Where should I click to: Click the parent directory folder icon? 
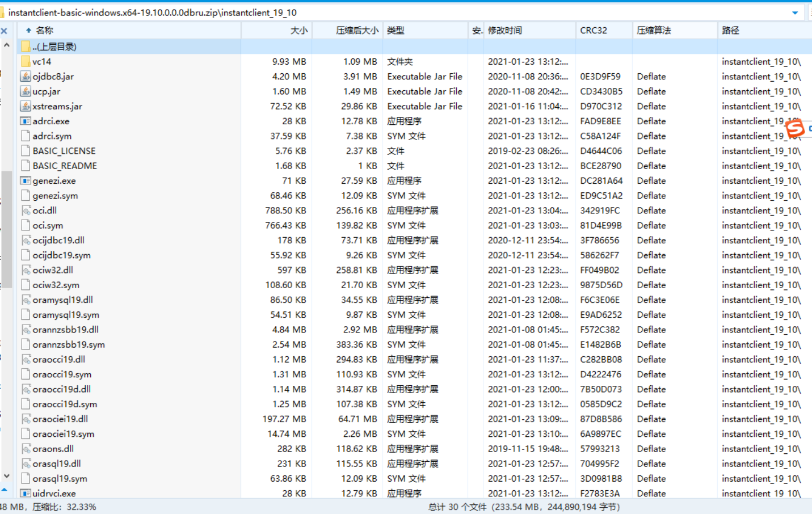point(26,47)
